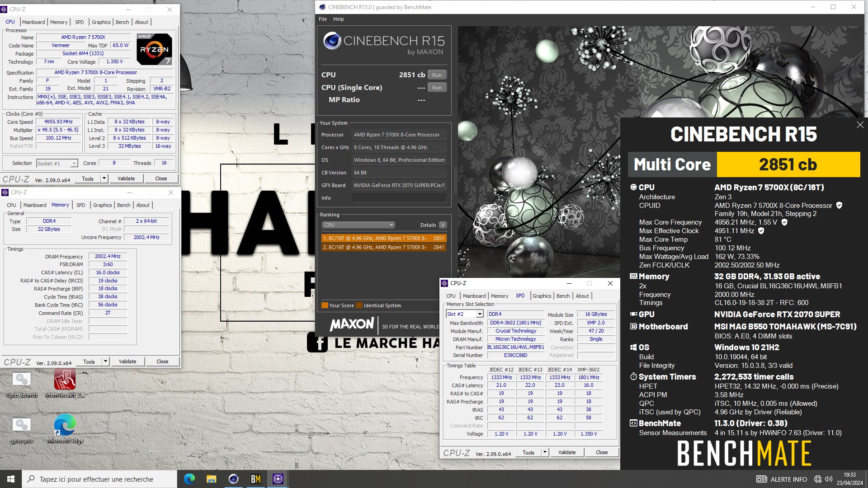Open Gpuz launch desktop shortcut
The width and height of the screenshot is (868, 488).
point(21,385)
